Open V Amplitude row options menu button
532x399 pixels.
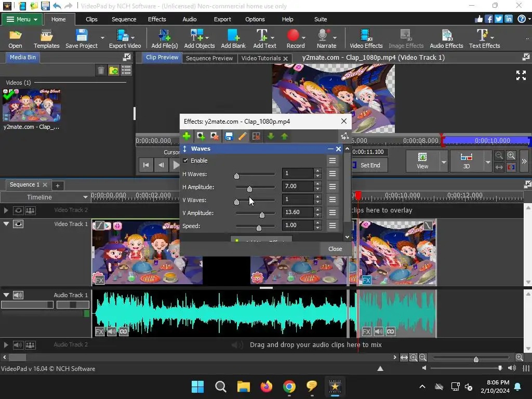[332, 212]
